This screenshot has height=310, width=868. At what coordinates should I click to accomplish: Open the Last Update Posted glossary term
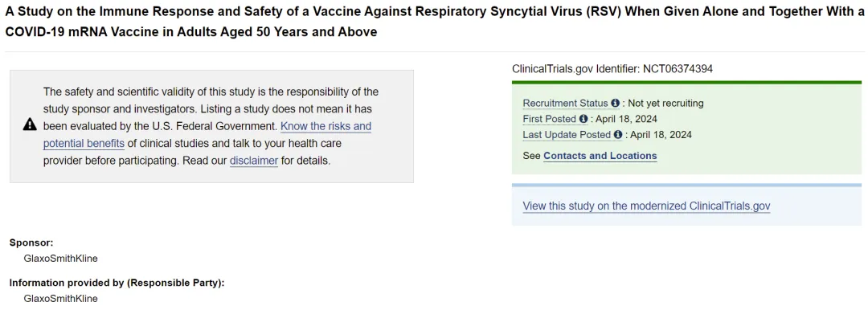(567, 134)
